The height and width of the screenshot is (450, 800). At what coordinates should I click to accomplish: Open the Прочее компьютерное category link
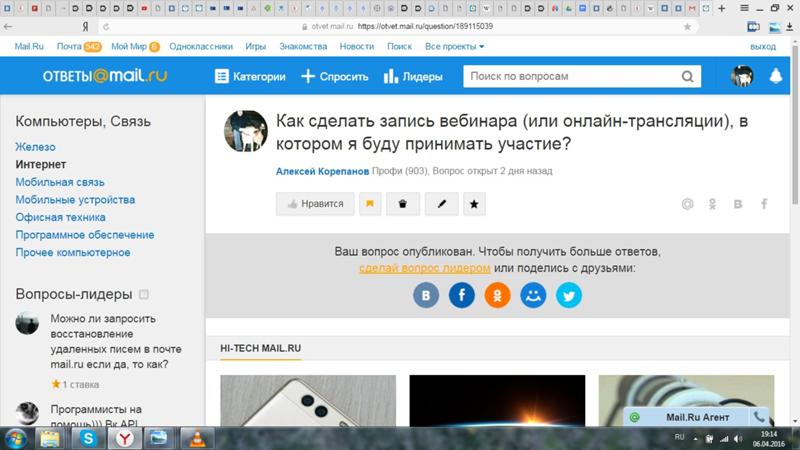tap(72, 253)
